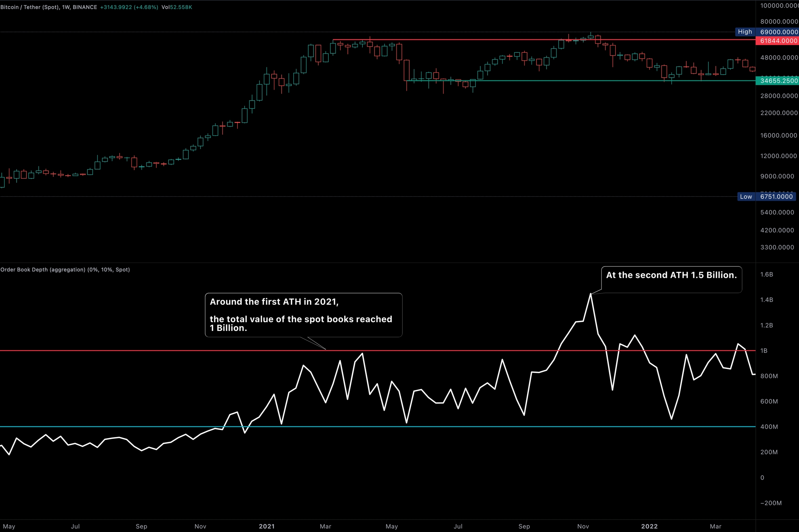The image size is (799, 532).
Task: Click the Vol 52.558K volume label
Action: [177, 7]
